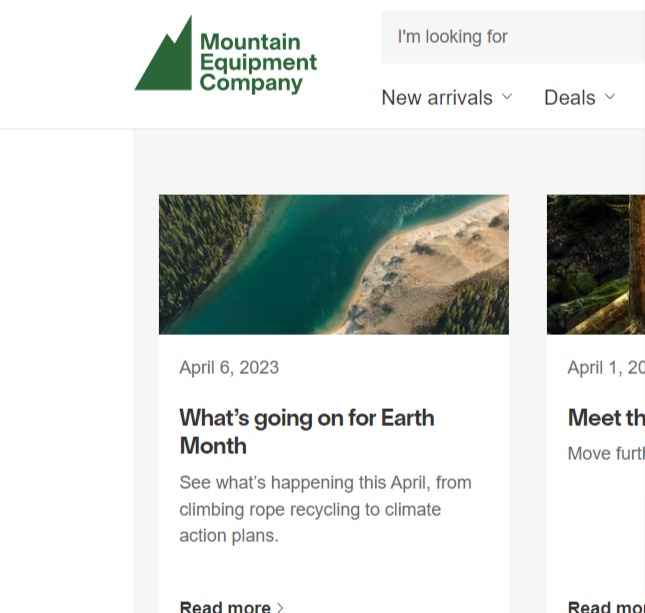Viewport: 645px width, 613px height.
Task: Focus the "I'm looking for" search field
Action: 510,37
